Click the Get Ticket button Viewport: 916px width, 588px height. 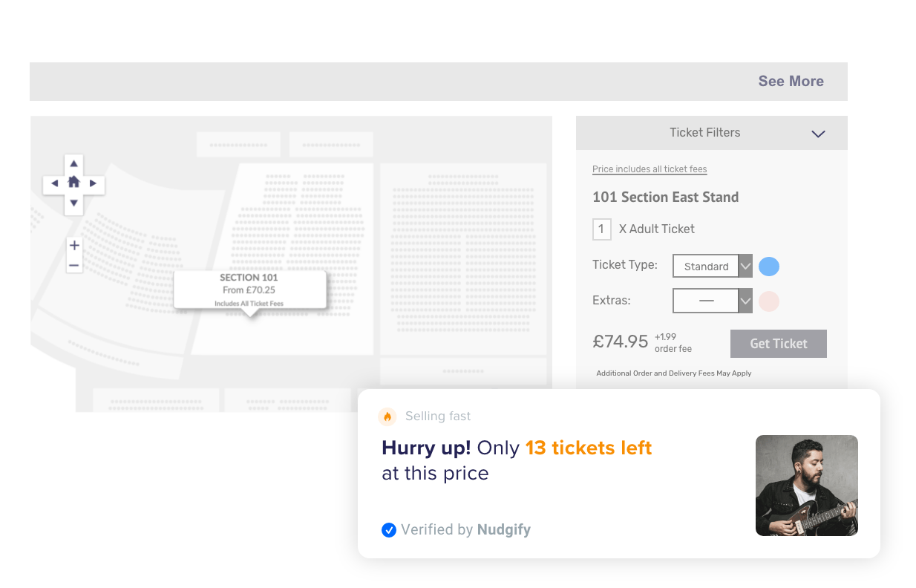coord(778,344)
